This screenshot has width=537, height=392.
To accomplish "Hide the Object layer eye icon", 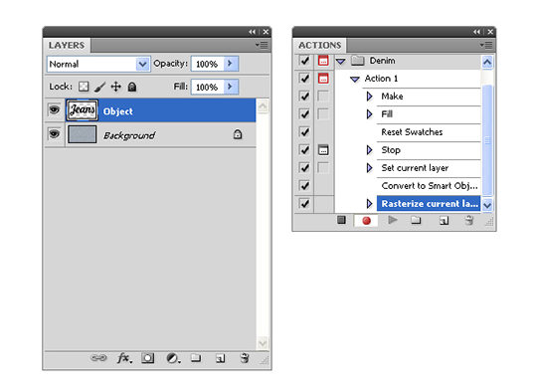I will coord(54,110).
